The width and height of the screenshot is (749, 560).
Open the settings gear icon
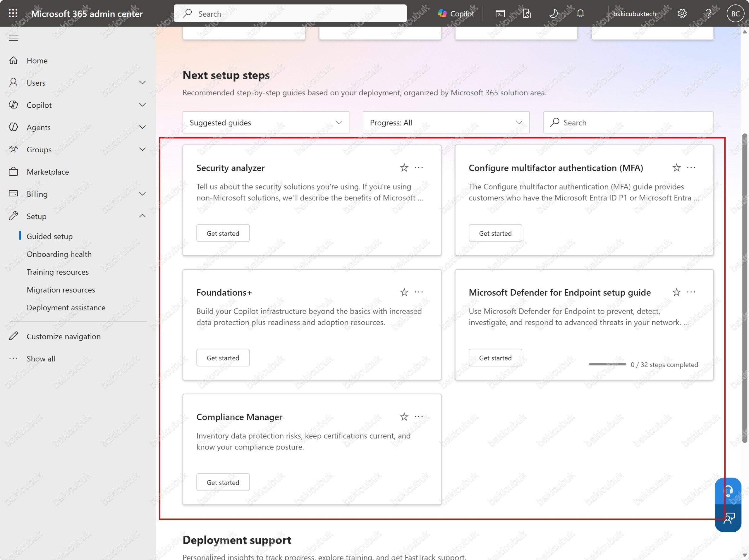click(x=682, y=13)
